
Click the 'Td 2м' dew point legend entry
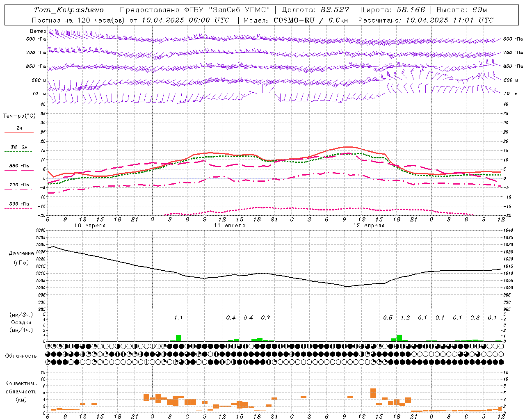coord(19,147)
